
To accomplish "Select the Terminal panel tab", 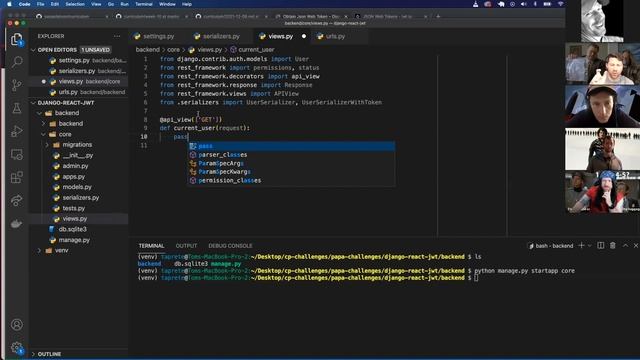I will (151, 246).
